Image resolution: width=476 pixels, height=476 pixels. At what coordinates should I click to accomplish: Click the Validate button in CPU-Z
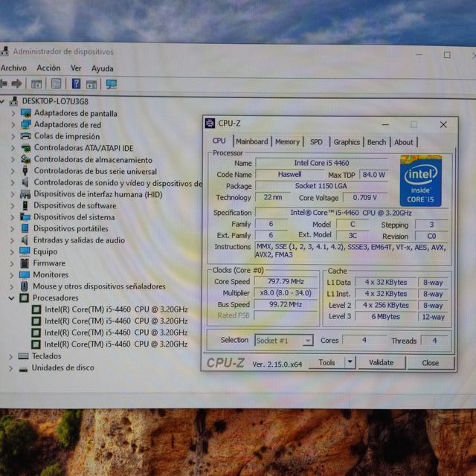tap(382, 362)
